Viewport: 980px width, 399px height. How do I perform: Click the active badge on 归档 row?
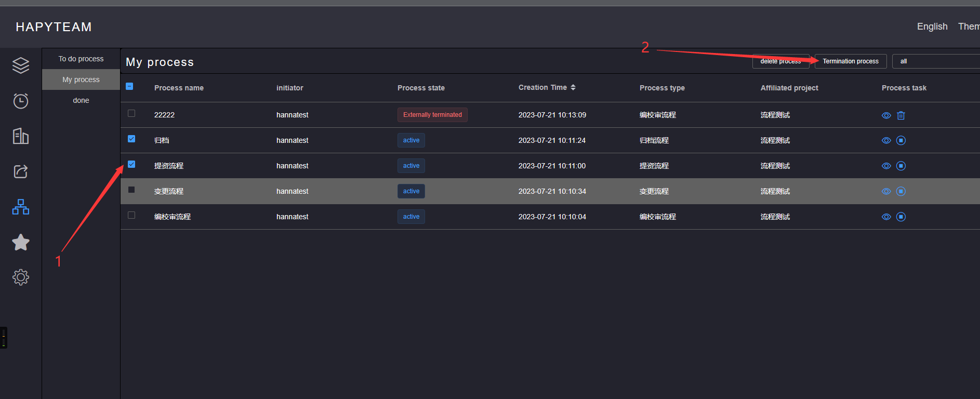(411, 140)
